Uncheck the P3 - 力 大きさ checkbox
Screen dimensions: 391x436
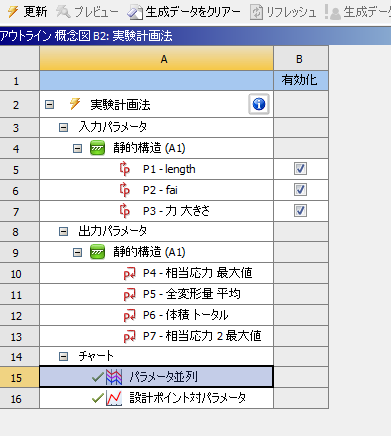click(300, 211)
